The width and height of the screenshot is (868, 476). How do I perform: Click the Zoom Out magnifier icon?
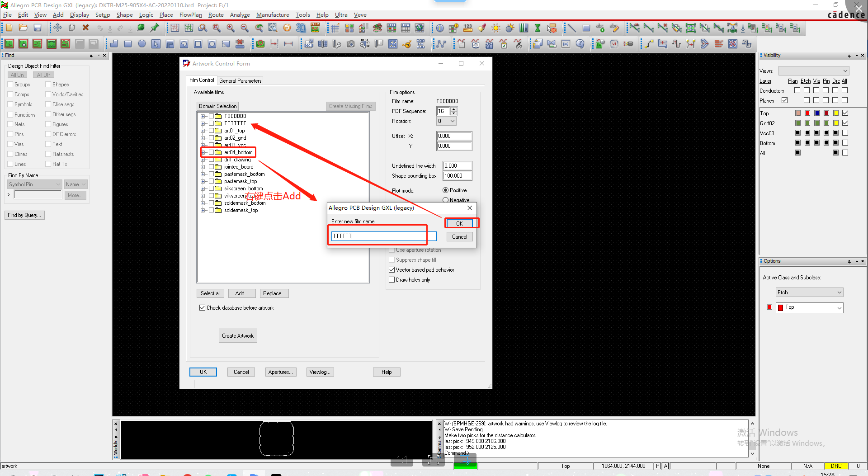click(245, 28)
